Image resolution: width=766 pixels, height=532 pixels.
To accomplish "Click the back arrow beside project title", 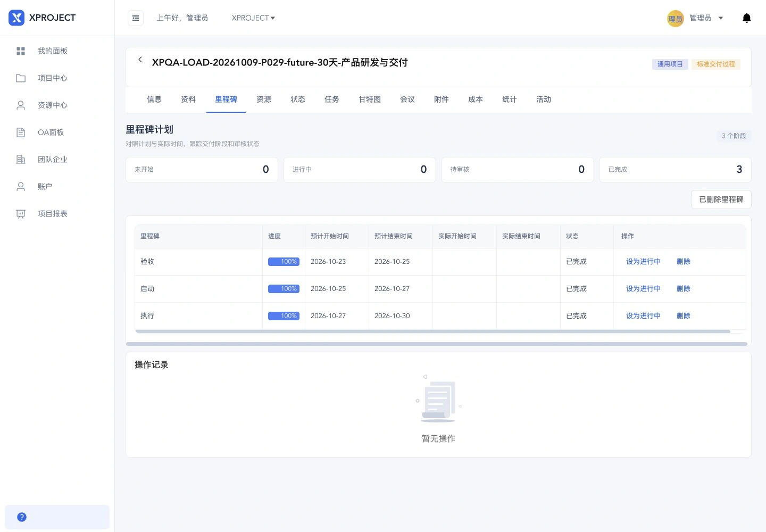I will pyautogui.click(x=140, y=60).
